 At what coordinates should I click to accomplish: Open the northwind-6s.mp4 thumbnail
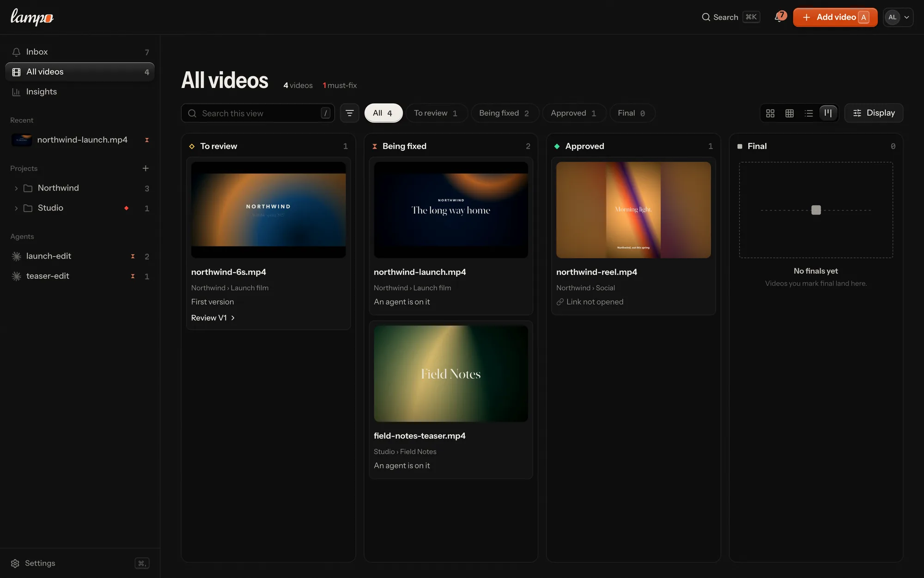[268, 210]
